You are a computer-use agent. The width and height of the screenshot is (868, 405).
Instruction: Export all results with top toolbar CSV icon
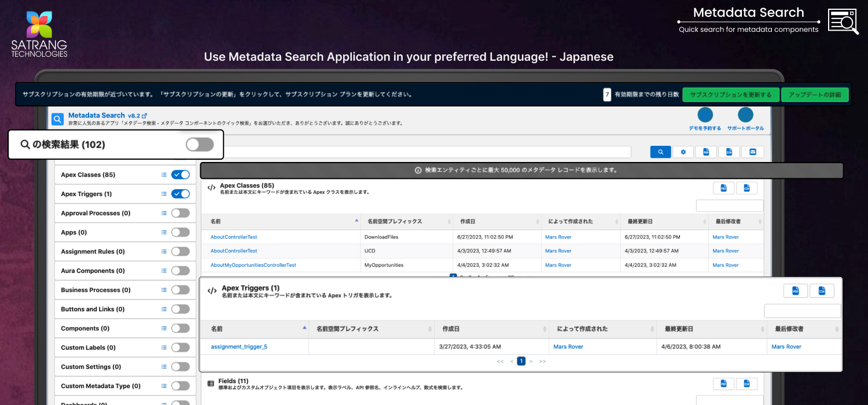[729, 152]
